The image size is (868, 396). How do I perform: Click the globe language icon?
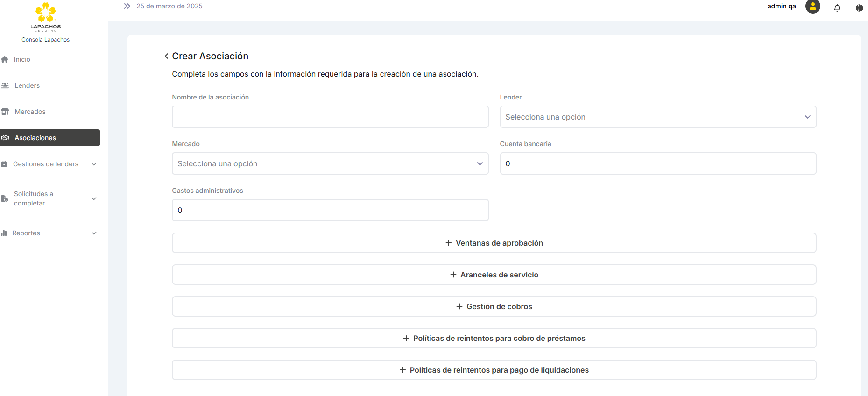(859, 7)
